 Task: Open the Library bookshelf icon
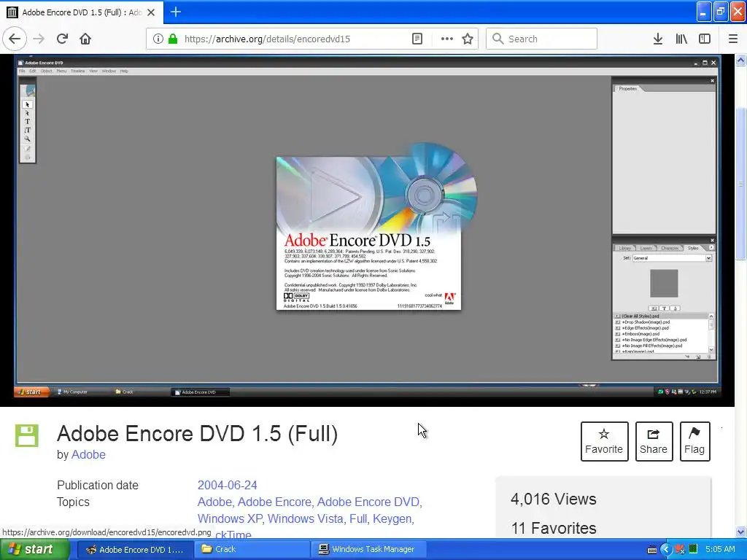click(x=681, y=39)
